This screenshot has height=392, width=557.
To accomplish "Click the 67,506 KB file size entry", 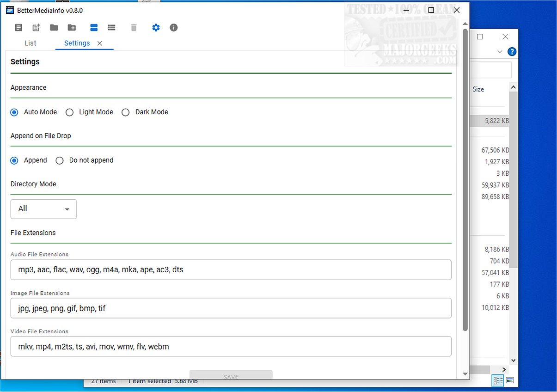I will [495, 150].
